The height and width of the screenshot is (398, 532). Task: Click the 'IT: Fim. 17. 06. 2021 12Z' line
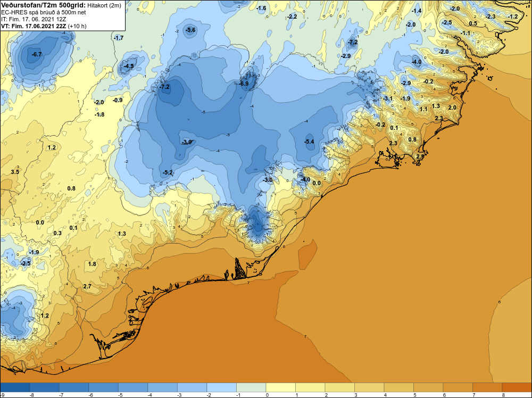click(x=34, y=19)
